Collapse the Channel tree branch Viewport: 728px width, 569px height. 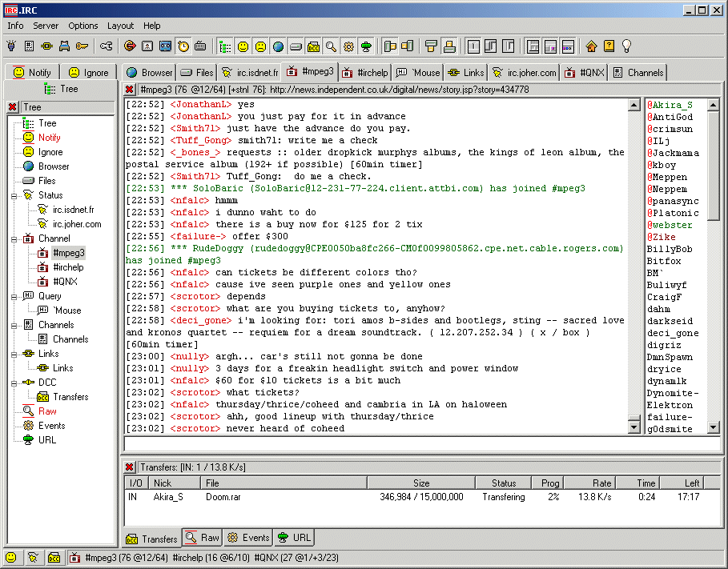pos(14,238)
